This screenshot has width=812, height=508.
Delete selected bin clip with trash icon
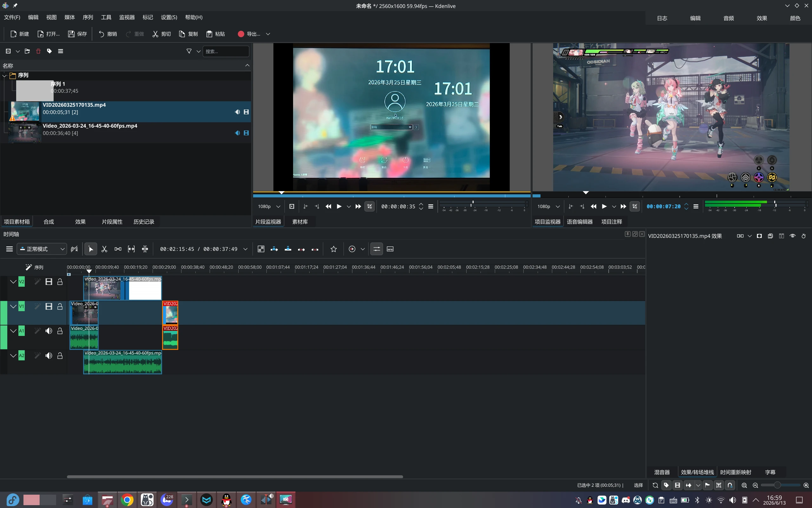[x=38, y=51]
